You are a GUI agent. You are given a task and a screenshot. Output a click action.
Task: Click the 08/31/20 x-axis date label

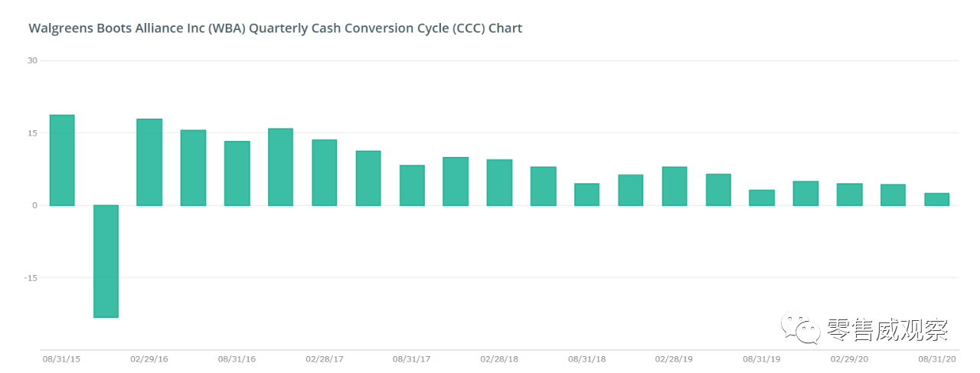pyautogui.click(x=937, y=358)
